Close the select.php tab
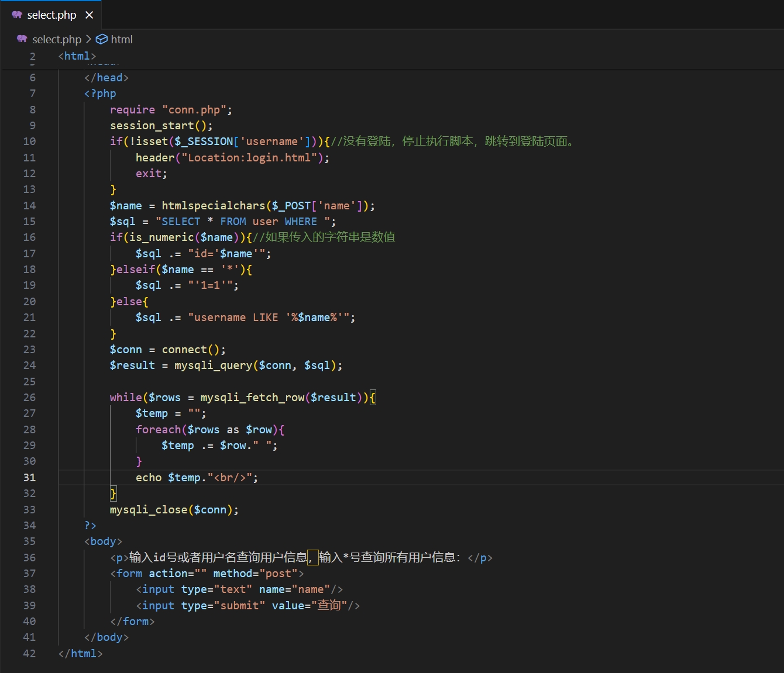 (x=89, y=15)
